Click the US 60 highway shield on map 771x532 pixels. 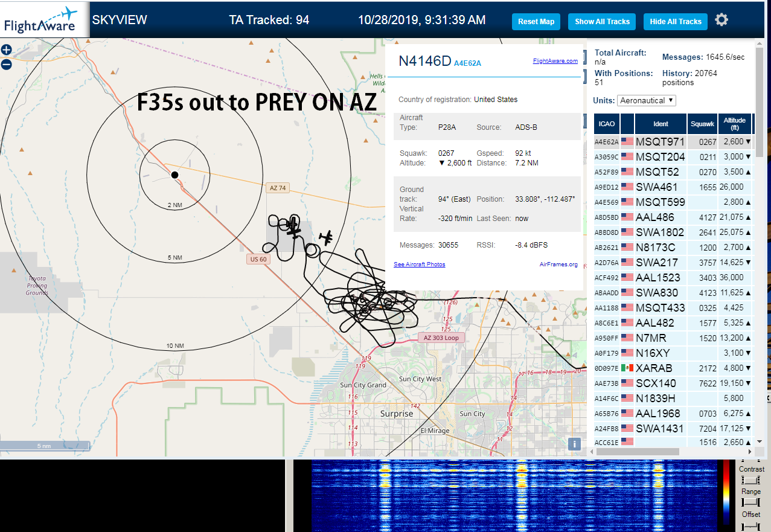tap(258, 260)
